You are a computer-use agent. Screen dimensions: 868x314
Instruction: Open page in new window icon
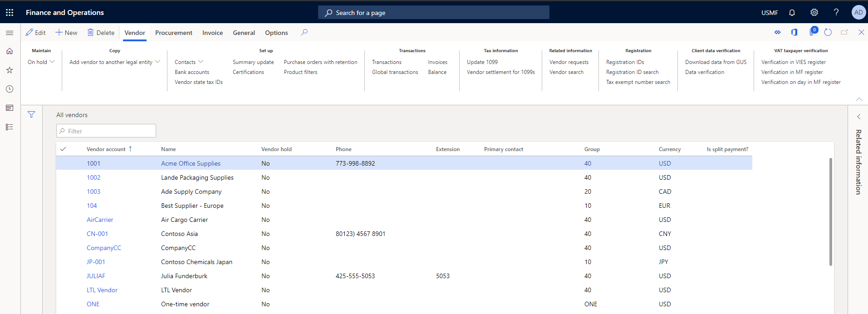(x=844, y=32)
